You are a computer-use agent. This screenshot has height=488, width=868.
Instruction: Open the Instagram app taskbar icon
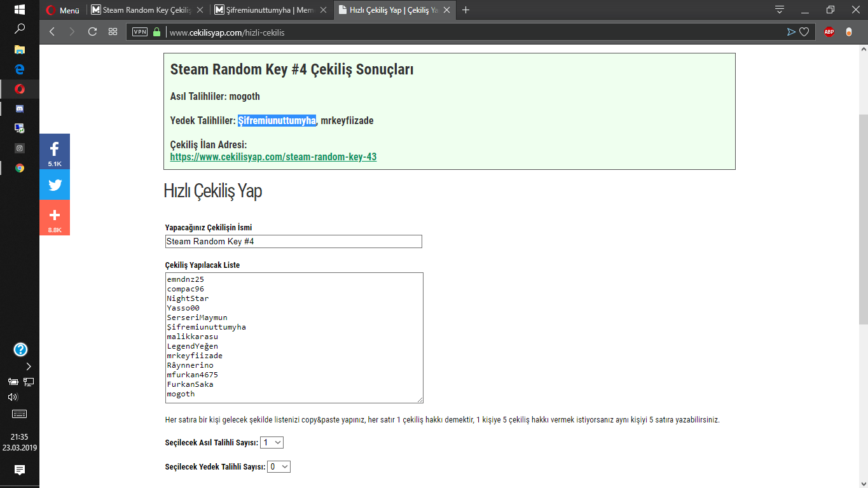click(20, 148)
